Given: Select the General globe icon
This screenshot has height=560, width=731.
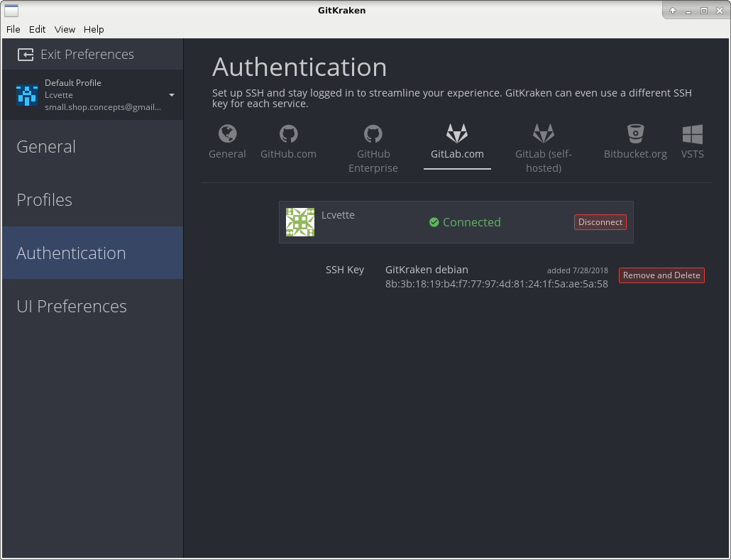Looking at the screenshot, I should coord(228,134).
